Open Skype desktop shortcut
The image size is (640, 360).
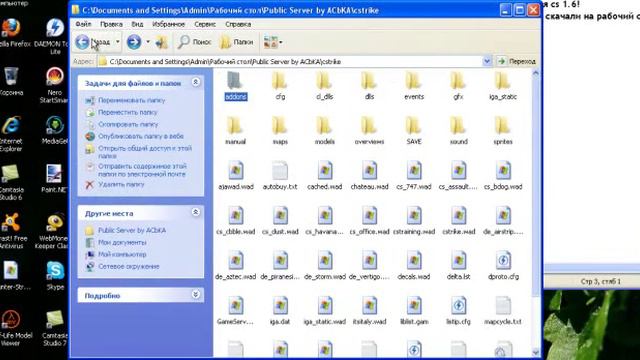click(x=55, y=276)
